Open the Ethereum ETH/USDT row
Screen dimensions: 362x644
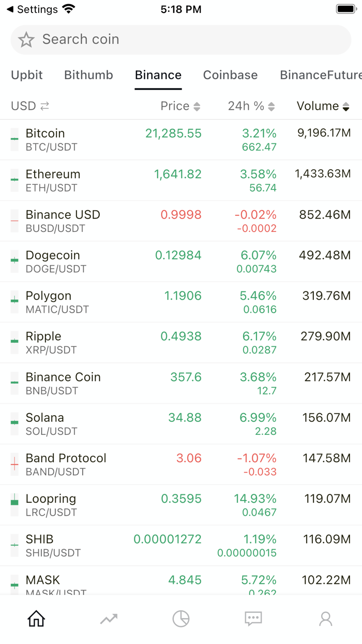pos(181,180)
